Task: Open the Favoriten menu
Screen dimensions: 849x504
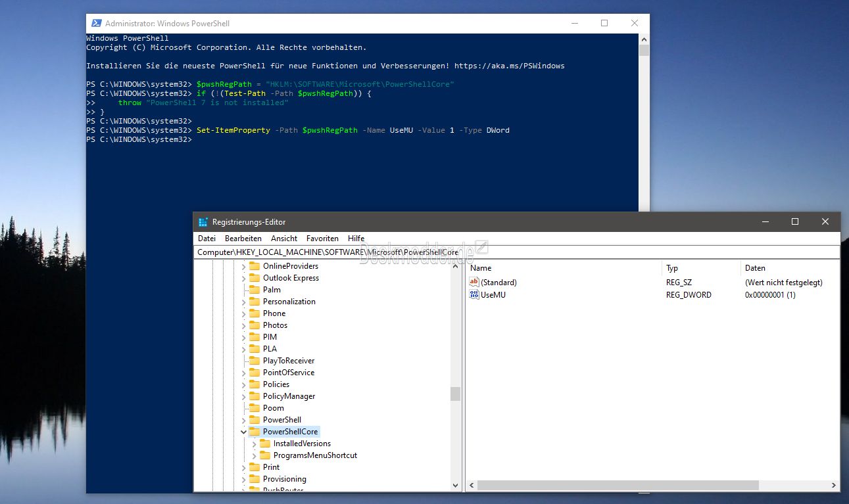Action: 322,239
